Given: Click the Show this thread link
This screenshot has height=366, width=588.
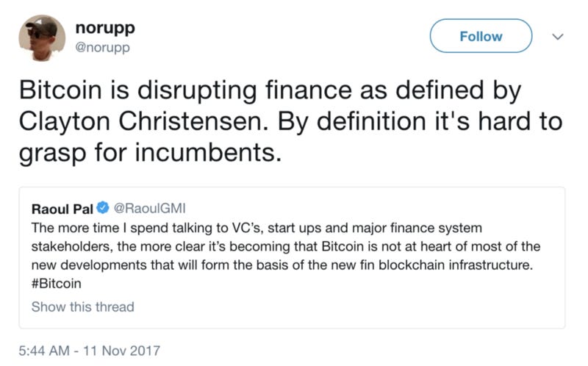Looking at the screenshot, I should pos(82,306).
